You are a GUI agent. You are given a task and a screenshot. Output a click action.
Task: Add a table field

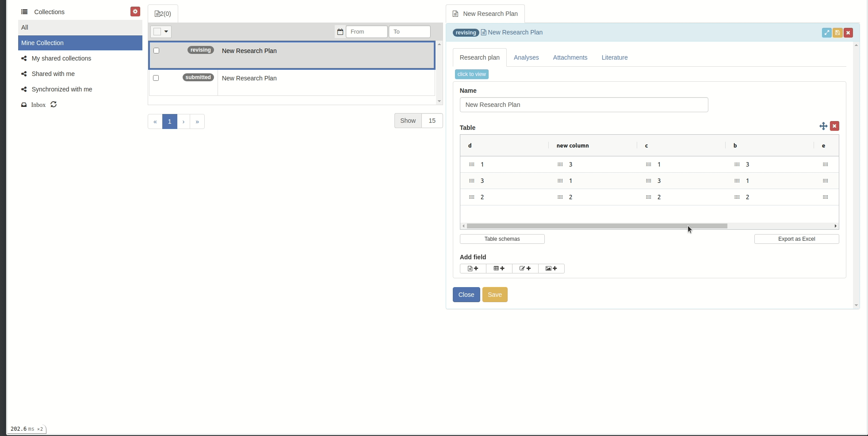499,269
